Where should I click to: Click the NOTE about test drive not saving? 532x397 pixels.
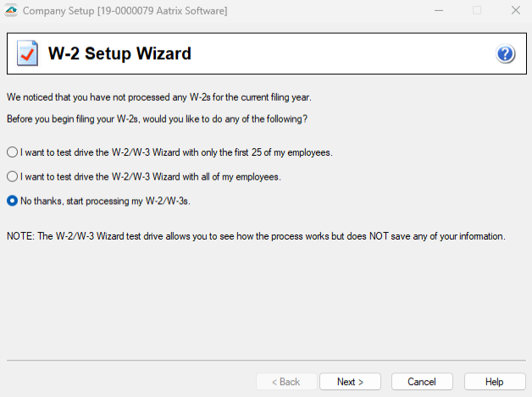(256, 236)
